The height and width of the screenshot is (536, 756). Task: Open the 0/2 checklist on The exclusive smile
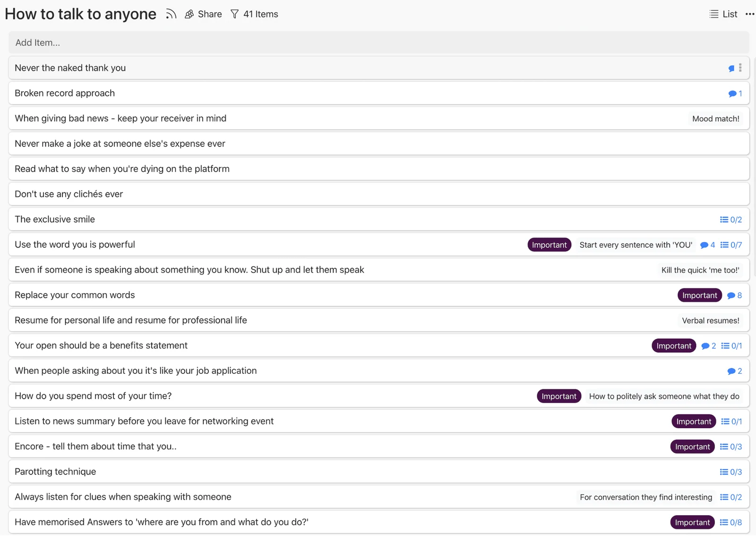pos(731,220)
